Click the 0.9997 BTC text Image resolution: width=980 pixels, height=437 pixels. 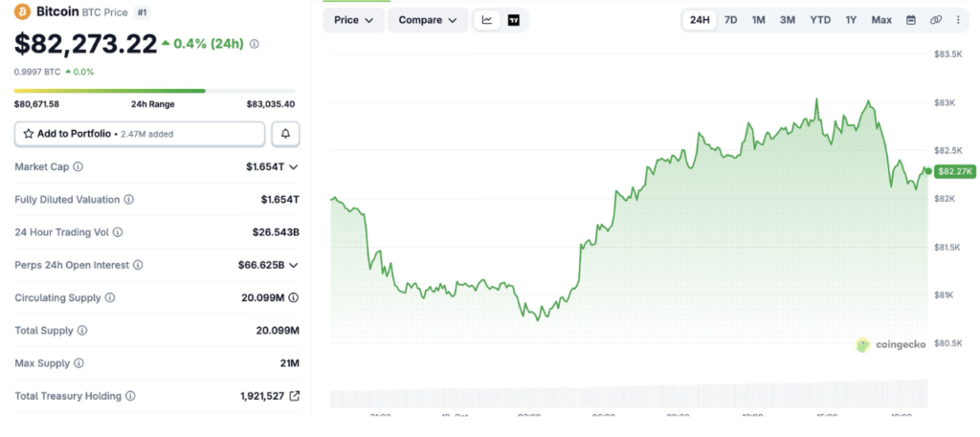(x=37, y=72)
